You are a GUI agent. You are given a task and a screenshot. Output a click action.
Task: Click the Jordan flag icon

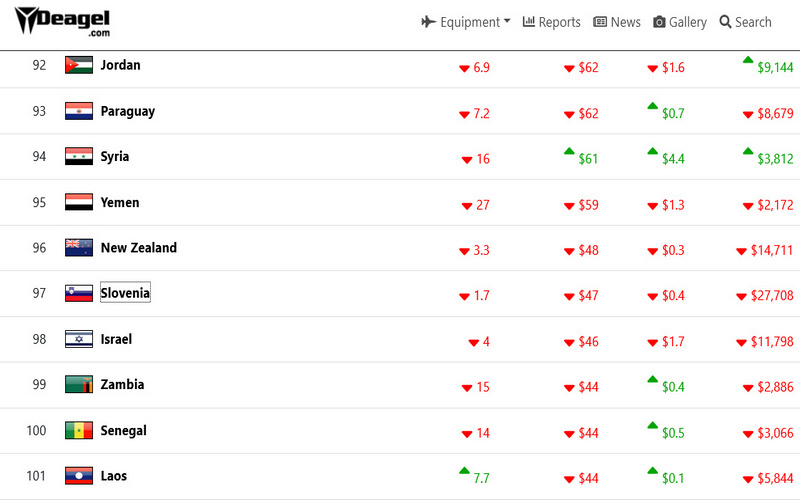pos(79,65)
